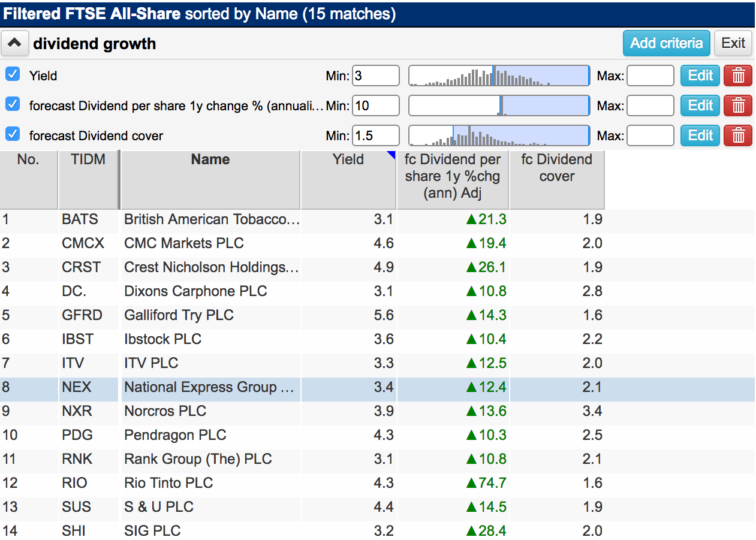Viewport: 756px width, 540px height.
Task: Click the Add criteria button
Action: click(x=666, y=43)
